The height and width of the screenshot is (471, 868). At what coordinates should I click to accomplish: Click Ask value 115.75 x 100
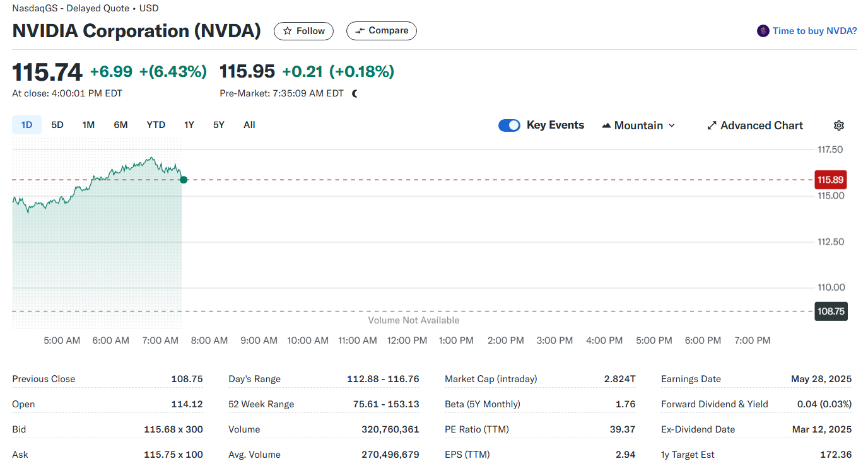173,455
